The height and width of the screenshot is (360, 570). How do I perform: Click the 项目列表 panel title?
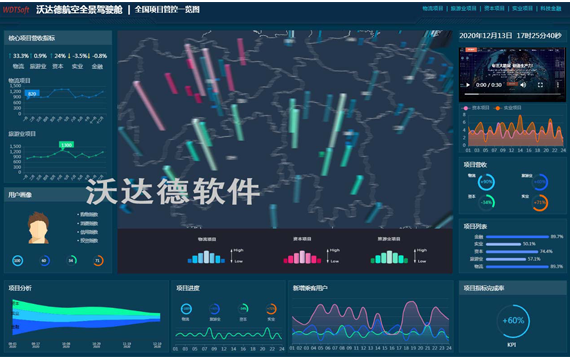(475, 227)
